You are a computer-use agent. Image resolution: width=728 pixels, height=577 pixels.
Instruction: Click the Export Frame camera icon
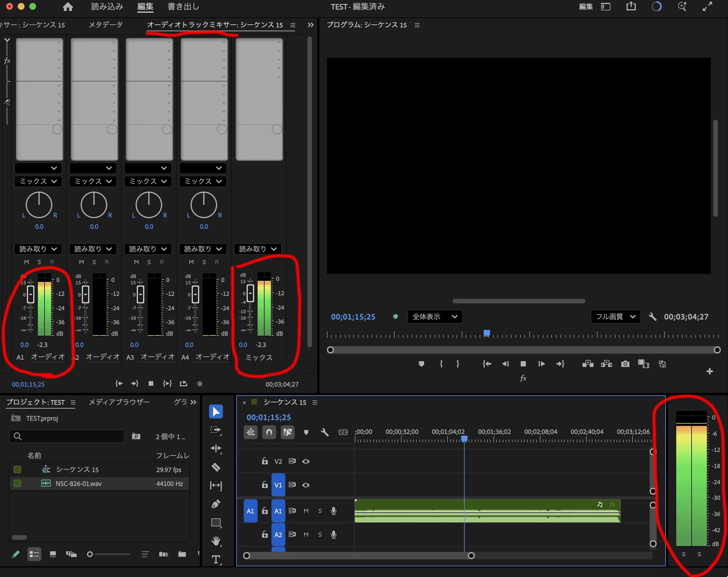pyautogui.click(x=625, y=364)
